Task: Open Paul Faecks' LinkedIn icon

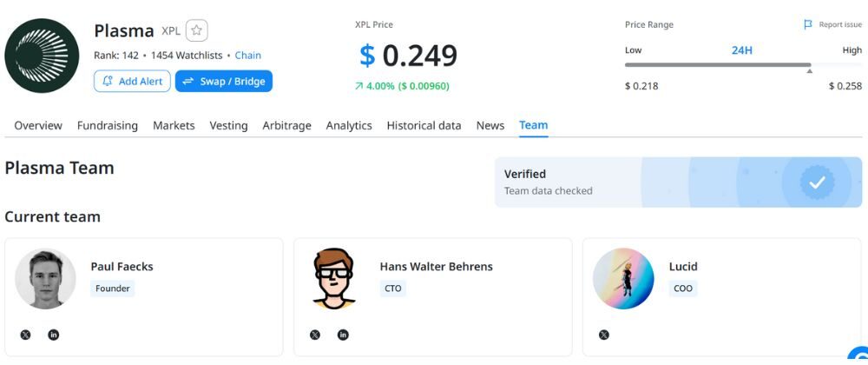Action: point(54,335)
